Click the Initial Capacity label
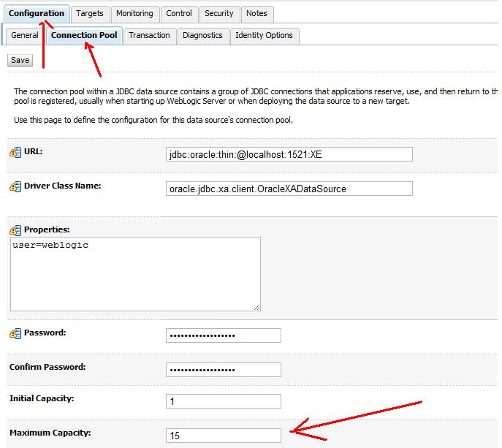This screenshot has width=502, height=448. tap(42, 398)
